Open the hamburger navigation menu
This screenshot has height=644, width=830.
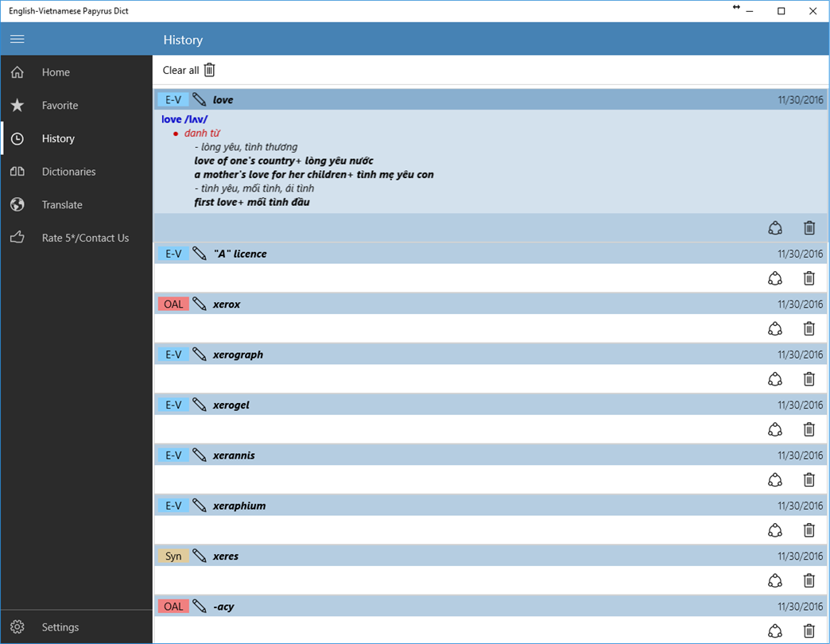[17, 39]
